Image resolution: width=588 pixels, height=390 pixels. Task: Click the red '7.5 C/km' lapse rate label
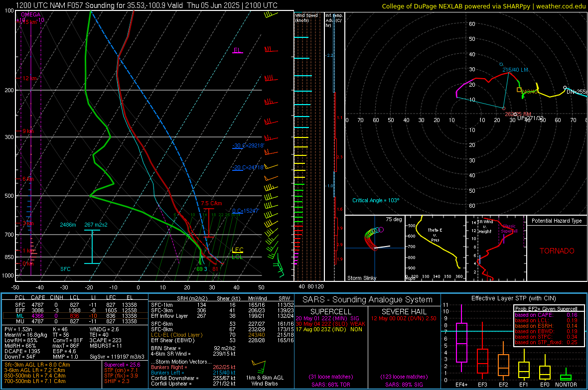(211, 203)
